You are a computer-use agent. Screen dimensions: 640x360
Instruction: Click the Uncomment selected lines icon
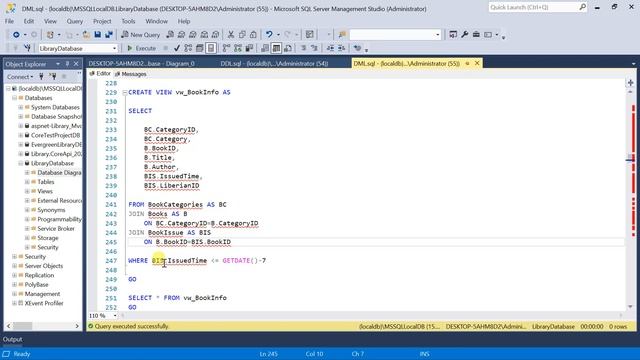coord(314,48)
